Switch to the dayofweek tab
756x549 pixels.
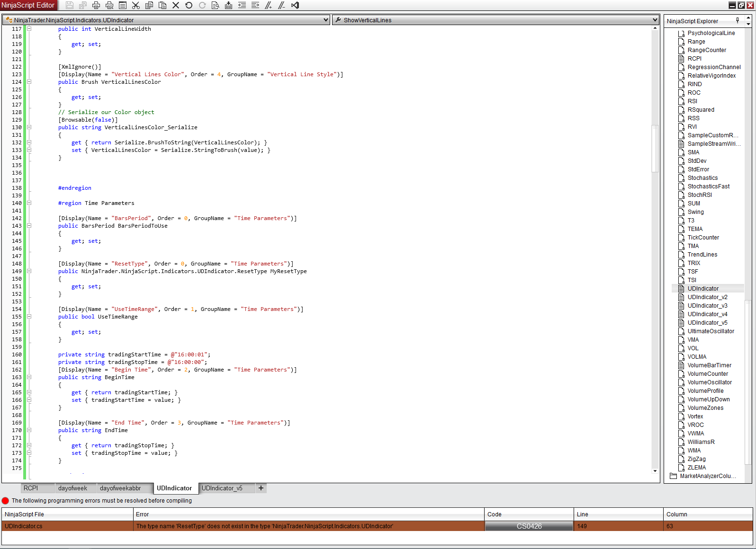[72, 488]
